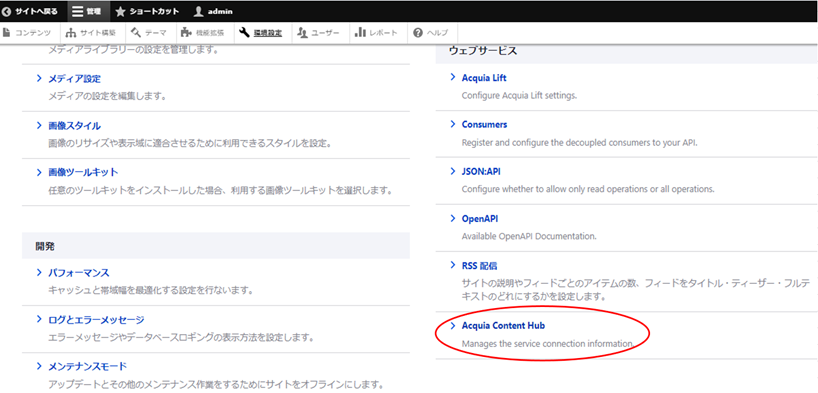818x393 pixels.
Task: Open the ショートカット menu text
Action: (155, 11)
